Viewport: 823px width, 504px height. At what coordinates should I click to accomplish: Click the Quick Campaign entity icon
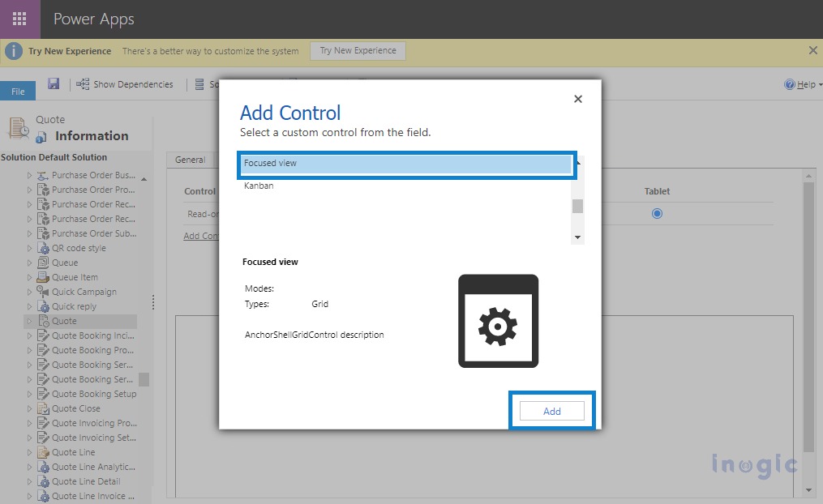click(44, 292)
